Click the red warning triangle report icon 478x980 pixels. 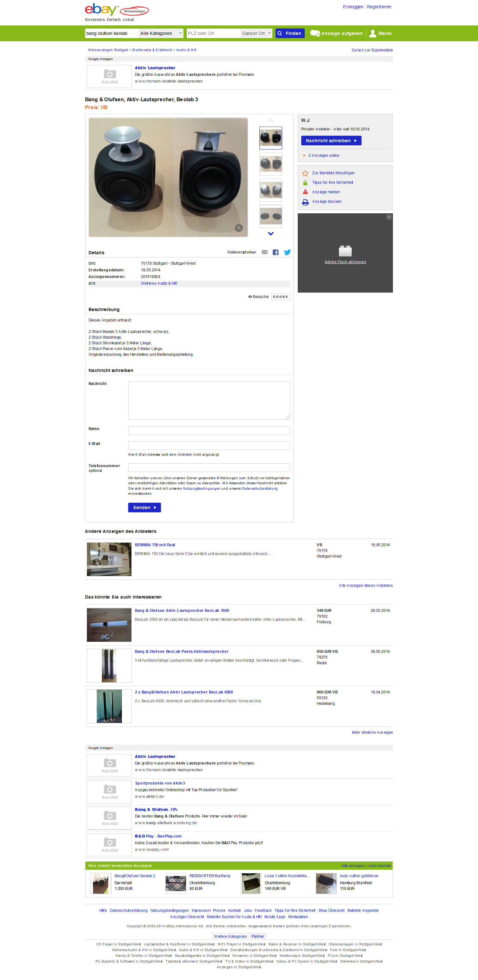pos(305,192)
